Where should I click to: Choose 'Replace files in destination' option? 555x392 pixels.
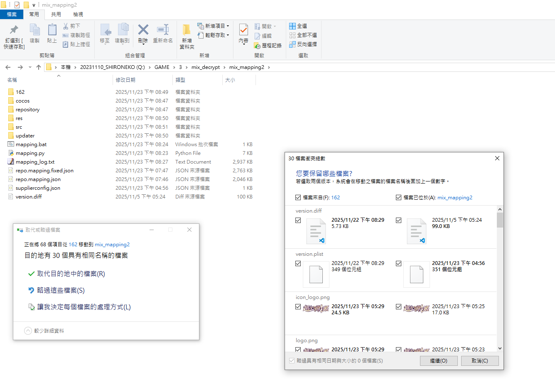click(x=71, y=274)
